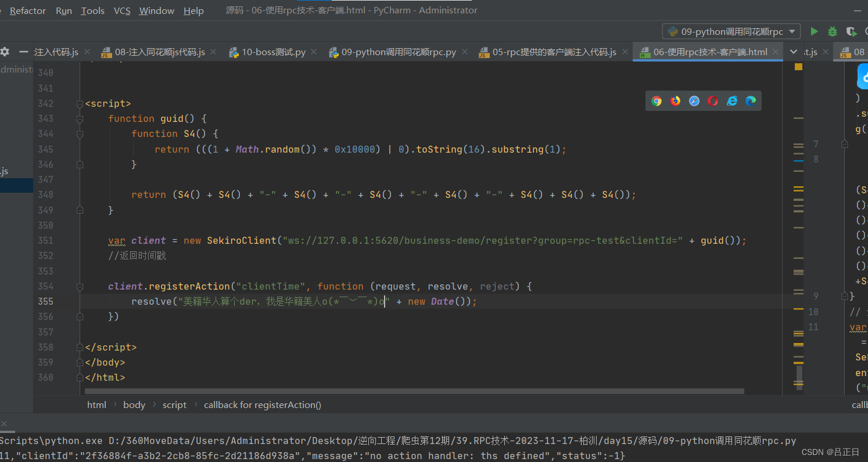This screenshot has width=868, height=462.
Task: Open the Refactor menu
Action: coord(28,10)
